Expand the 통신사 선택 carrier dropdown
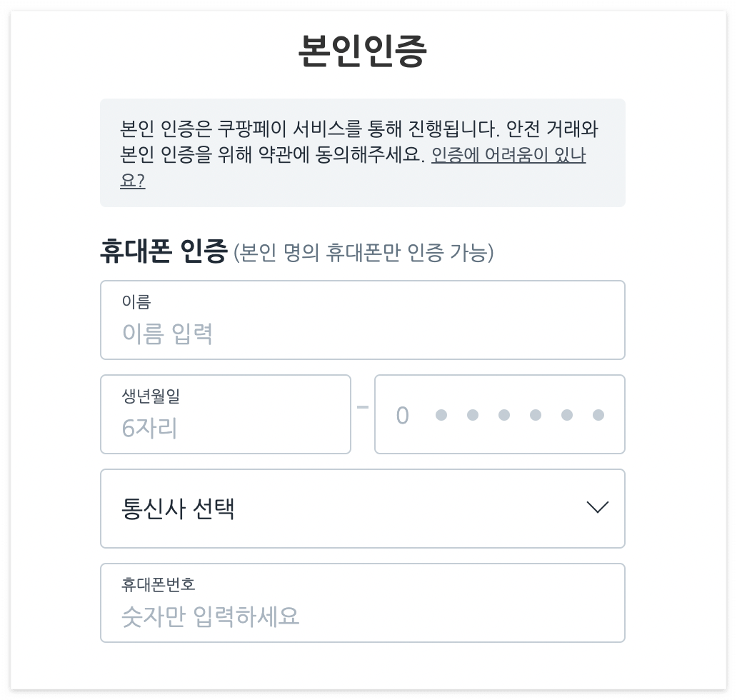The width and height of the screenshot is (737, 700). (362, 508)
